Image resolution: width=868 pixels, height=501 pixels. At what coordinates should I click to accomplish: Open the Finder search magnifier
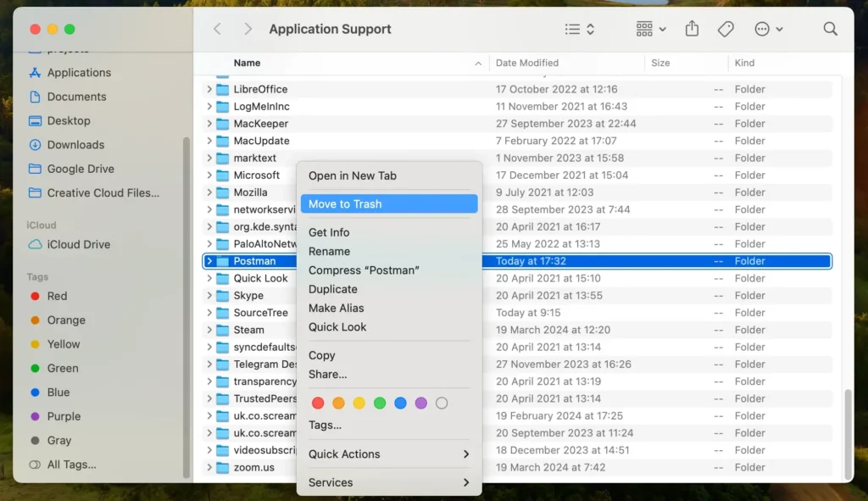[x=830, y=29]
